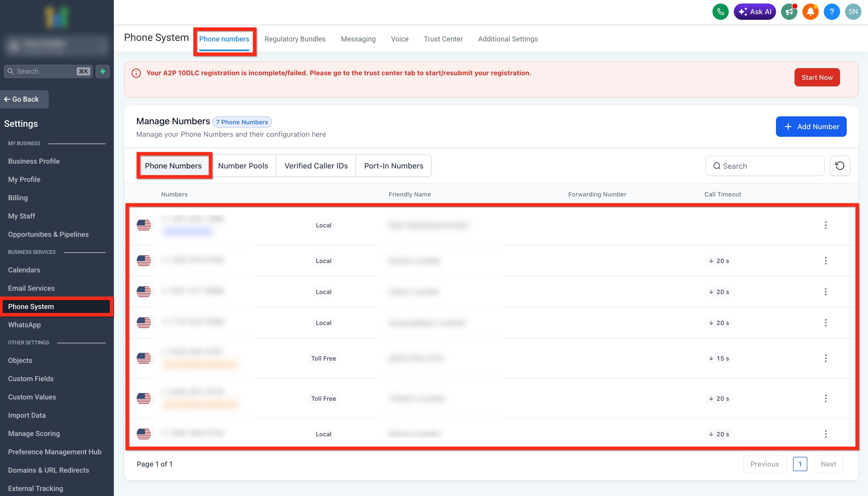Click the info icon in the A2P warning banner
The image size is (868, 496).
point(136,73)
